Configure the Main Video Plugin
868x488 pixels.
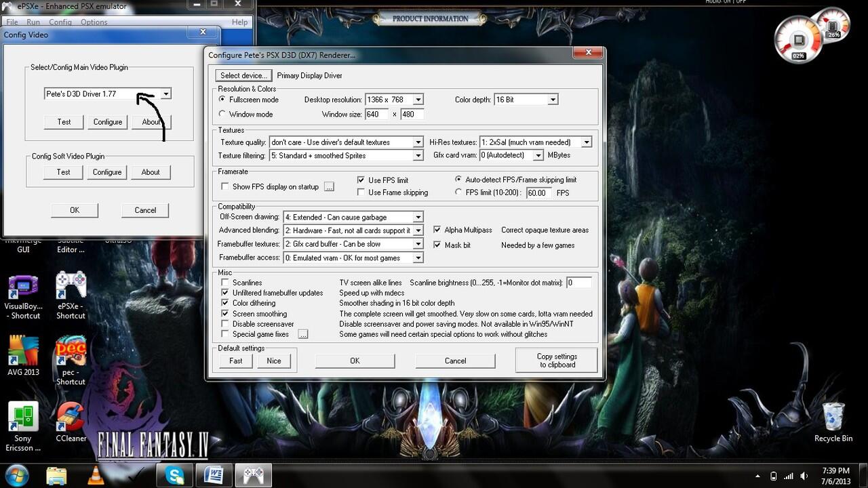click(x=108, y=122)
